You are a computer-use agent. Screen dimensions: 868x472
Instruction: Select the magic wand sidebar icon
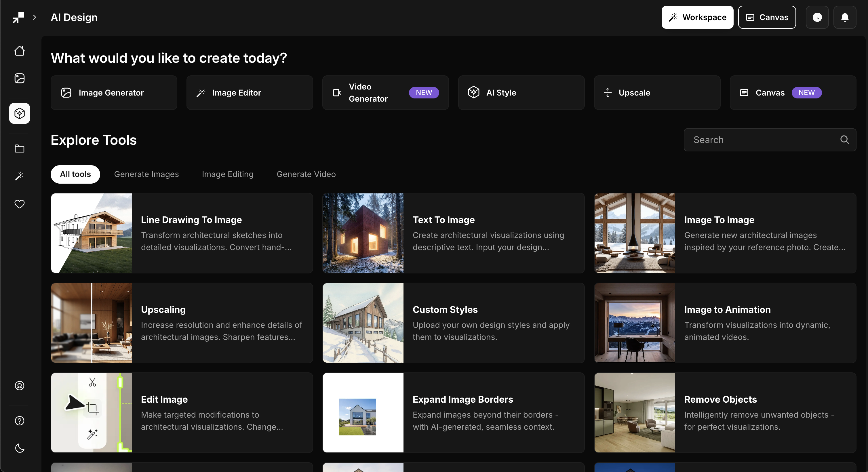tap(20, 176)
